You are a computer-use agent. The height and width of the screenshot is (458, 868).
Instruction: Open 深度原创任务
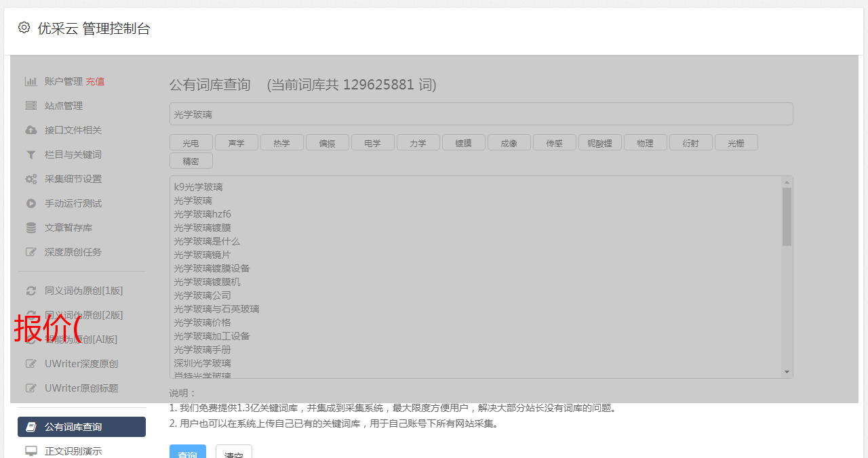tap(73, 252)
